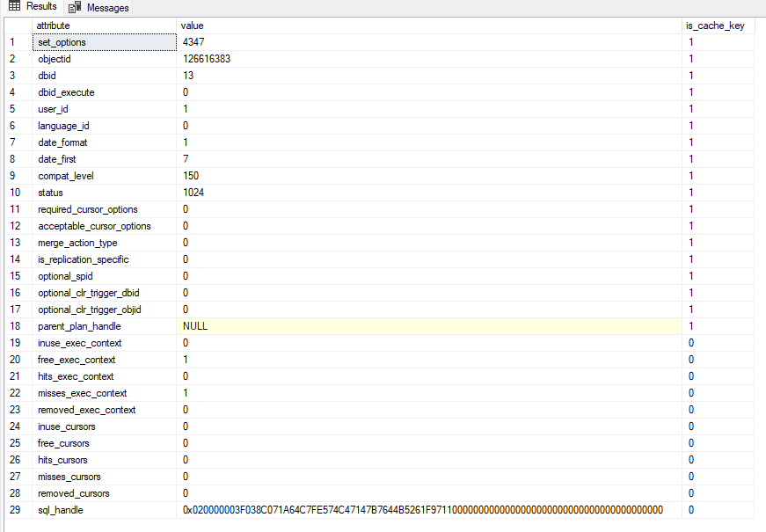Click the Results tab grid icon

15,6
